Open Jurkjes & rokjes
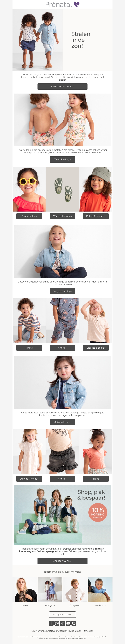This screenshot has height=644, width=125. tap(29, 479)
